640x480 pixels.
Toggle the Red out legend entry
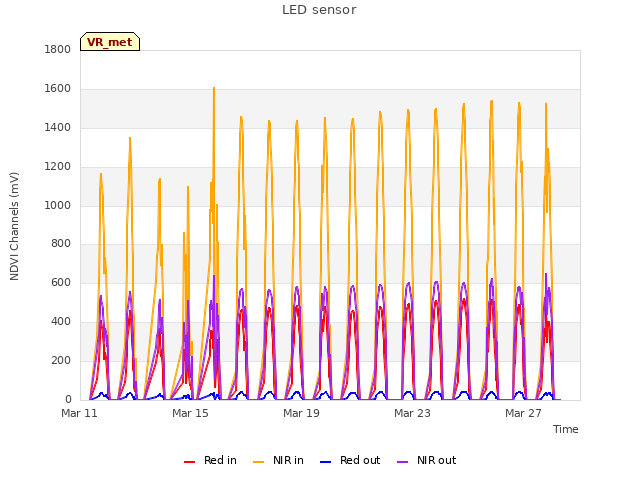350,460
